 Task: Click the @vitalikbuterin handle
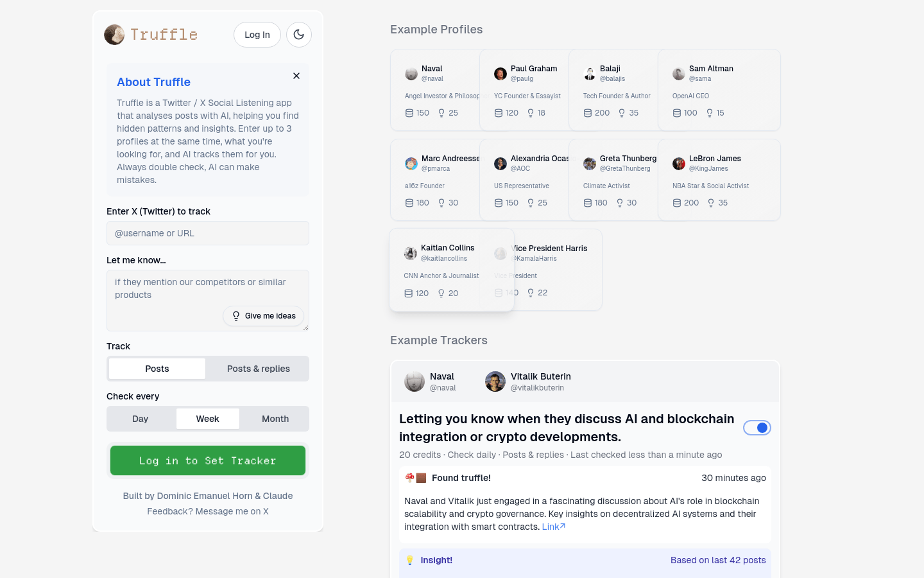point(537,388)
